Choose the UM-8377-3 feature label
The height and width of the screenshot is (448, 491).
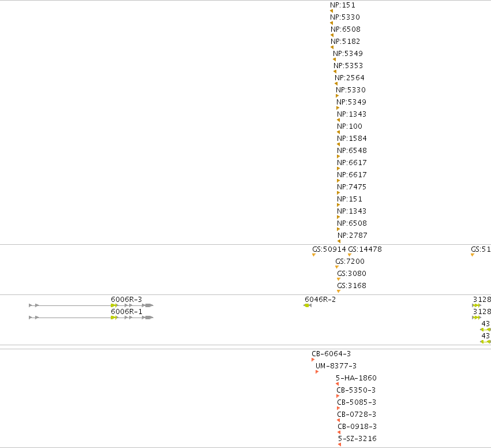[336, 366]
